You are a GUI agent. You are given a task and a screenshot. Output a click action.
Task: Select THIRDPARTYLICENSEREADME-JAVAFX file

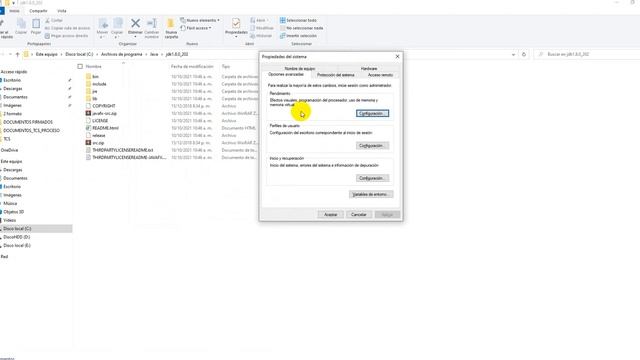(x=129, y=158)
